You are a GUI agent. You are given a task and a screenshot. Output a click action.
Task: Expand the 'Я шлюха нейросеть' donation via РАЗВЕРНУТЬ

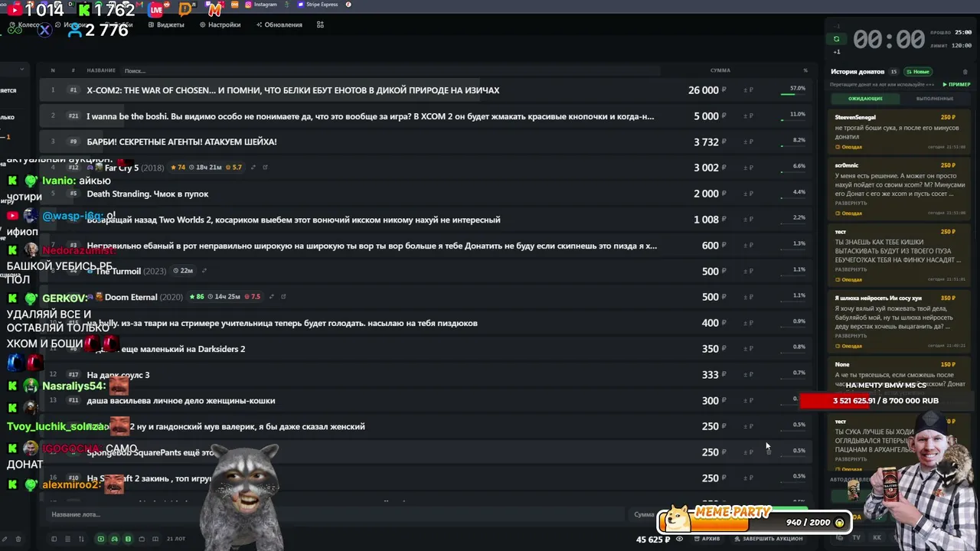click(x=851, y=336)
